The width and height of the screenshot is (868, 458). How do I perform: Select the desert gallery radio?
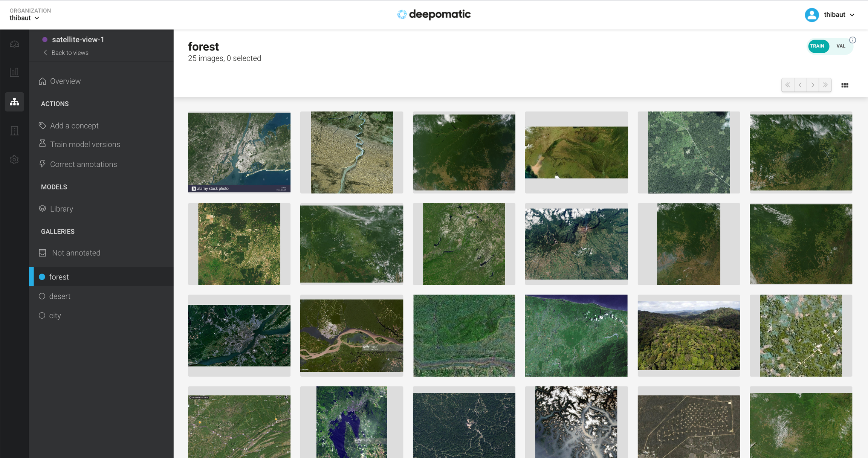tap(42, 296)
